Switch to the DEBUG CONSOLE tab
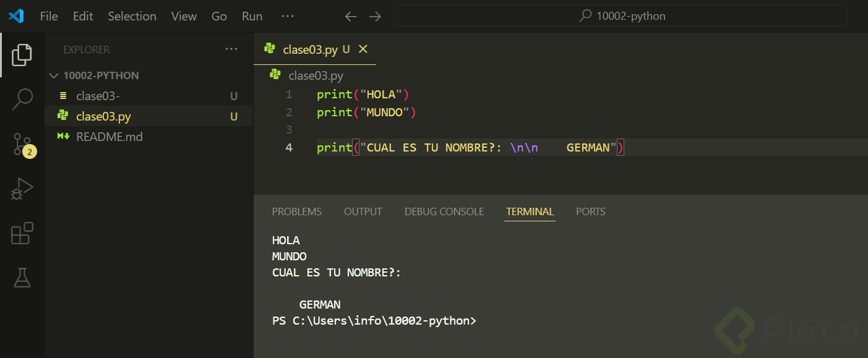This screenshot has width=868, height=358. (x=444, y=211)
